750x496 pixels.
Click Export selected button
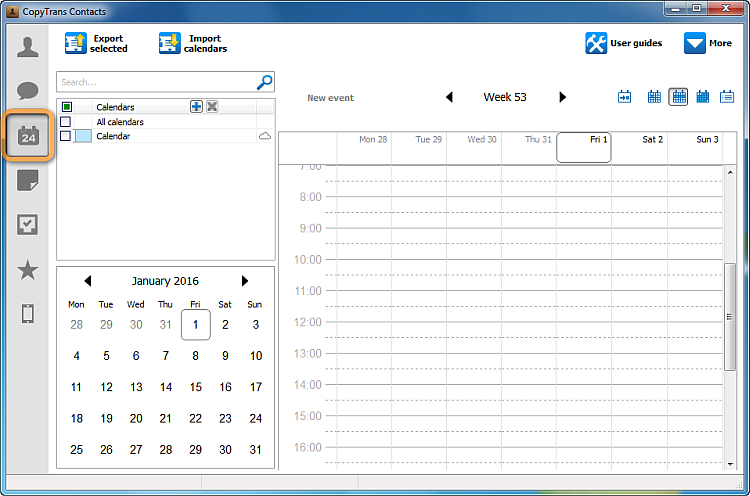[x=96, y=44]
